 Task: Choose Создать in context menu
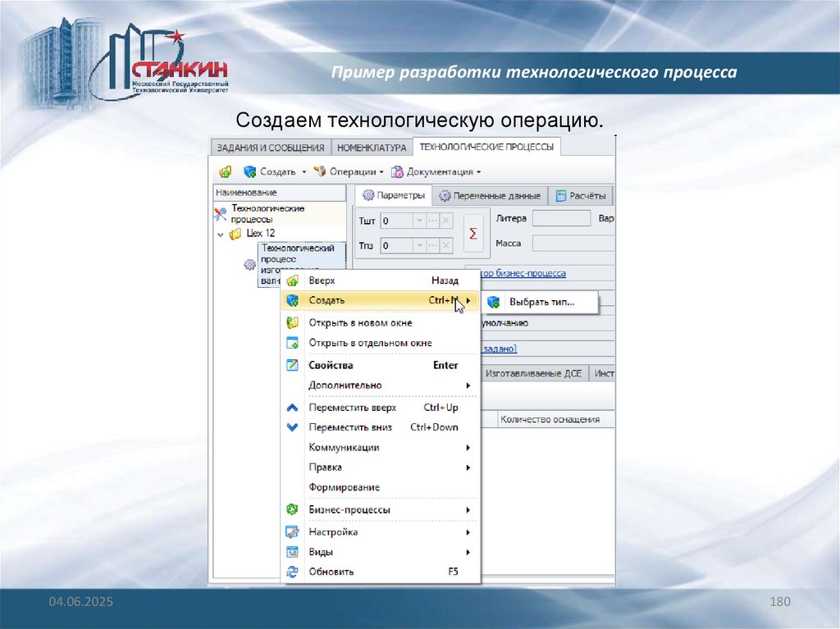[380, 301]
